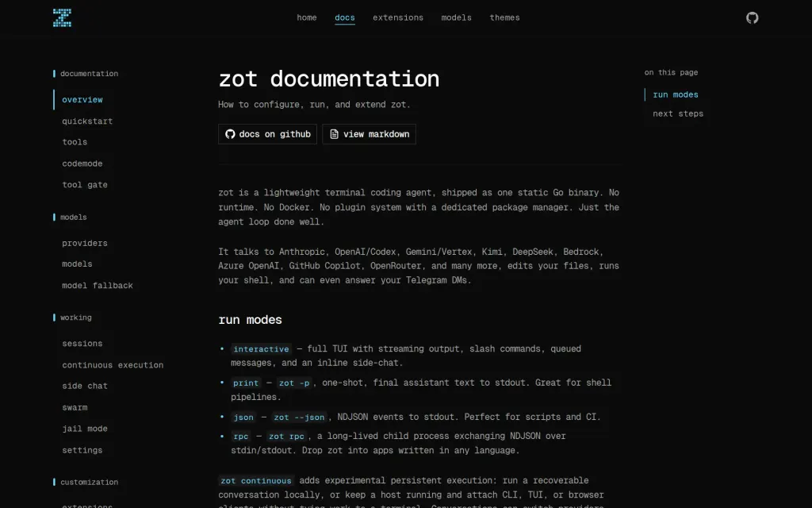The image size is (812, 508).
Task: Click the run modes heading
Action: pyautogui.click(x=250, y=320)
